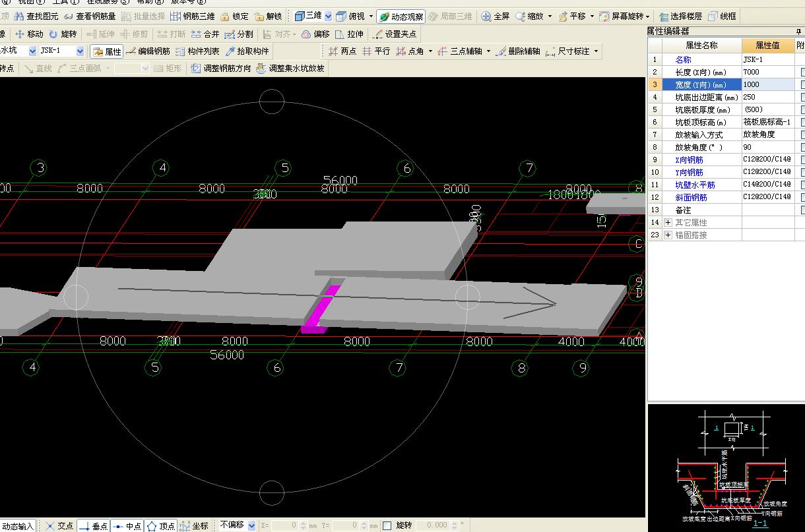The height and width of the screenshot is (532, 805).
Task: Select 两点 two-point auxiliary axis
Action: pyautogui.click(x=342, y=51)
